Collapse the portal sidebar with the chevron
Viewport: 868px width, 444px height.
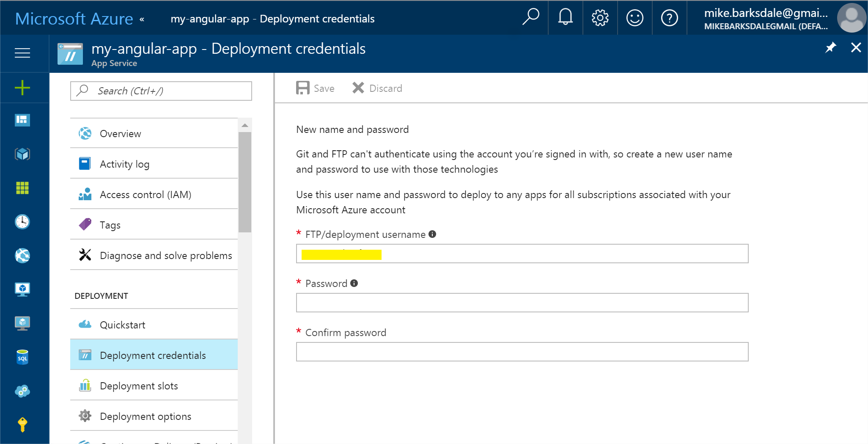tap(141, 19)
